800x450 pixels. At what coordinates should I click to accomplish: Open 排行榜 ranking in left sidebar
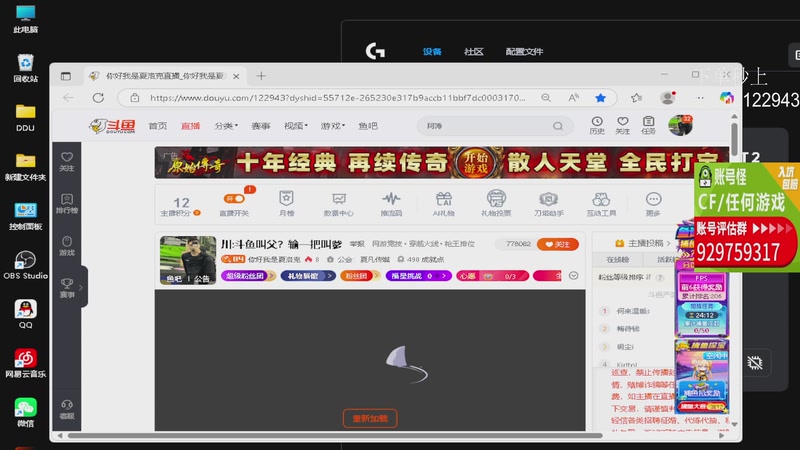pyautogui.click(x=67, y=203)
